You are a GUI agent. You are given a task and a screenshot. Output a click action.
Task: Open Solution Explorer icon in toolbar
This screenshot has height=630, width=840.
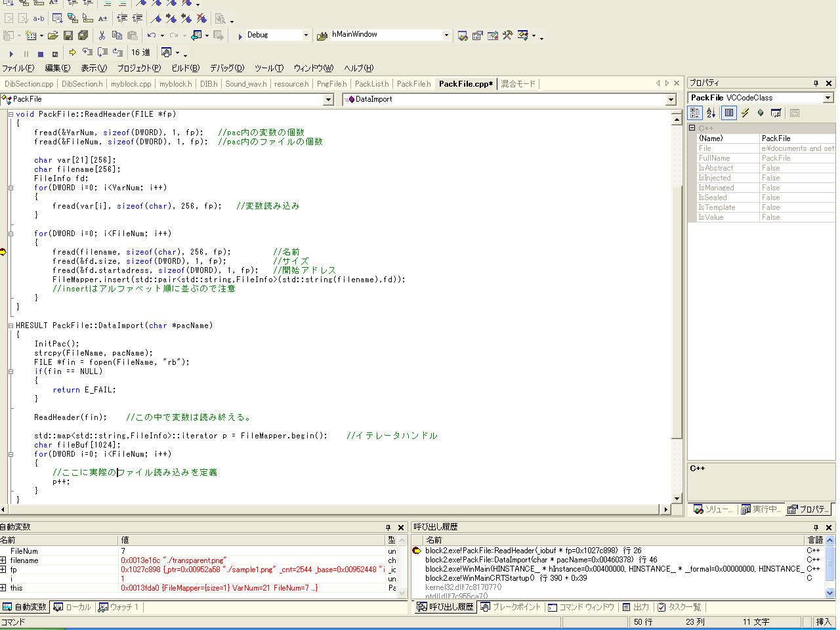[463, 35]
